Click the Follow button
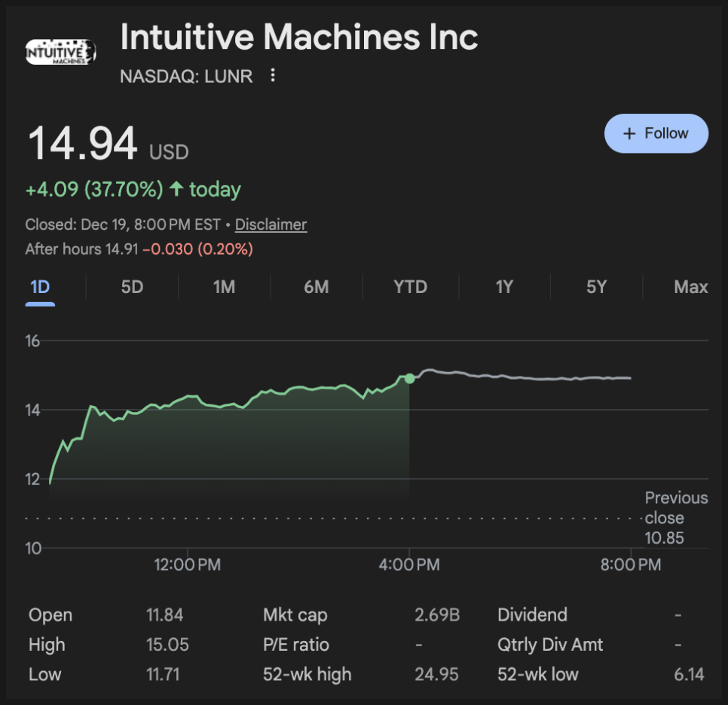 656,133
